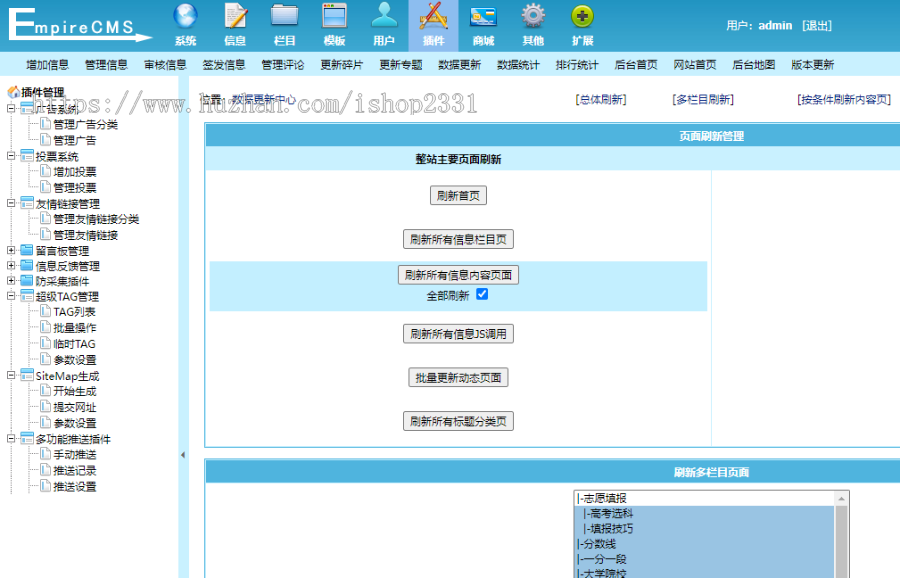Open 批量操作 in the tree
Image resolution: width=900 pixels, height=578 pixels.
[75, 328]
